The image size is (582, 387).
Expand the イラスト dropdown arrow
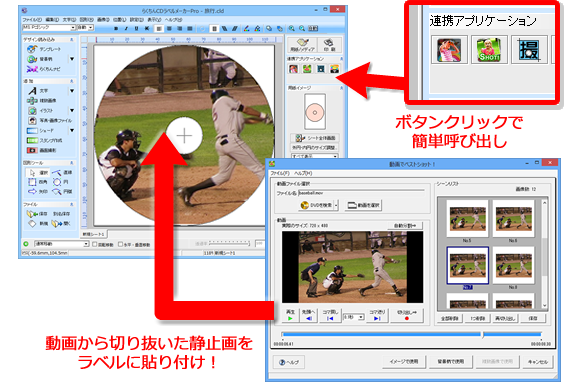point(72,111)
